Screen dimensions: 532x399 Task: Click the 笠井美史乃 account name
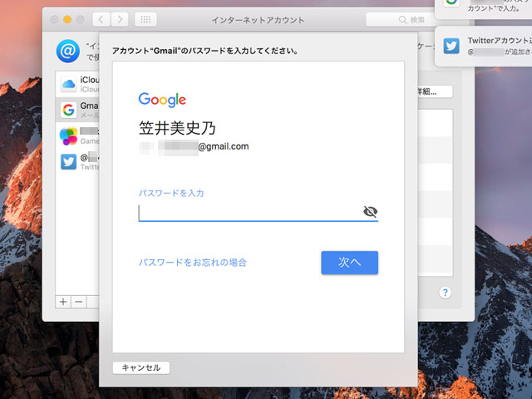pyautogui.click(x=177, y=128)
